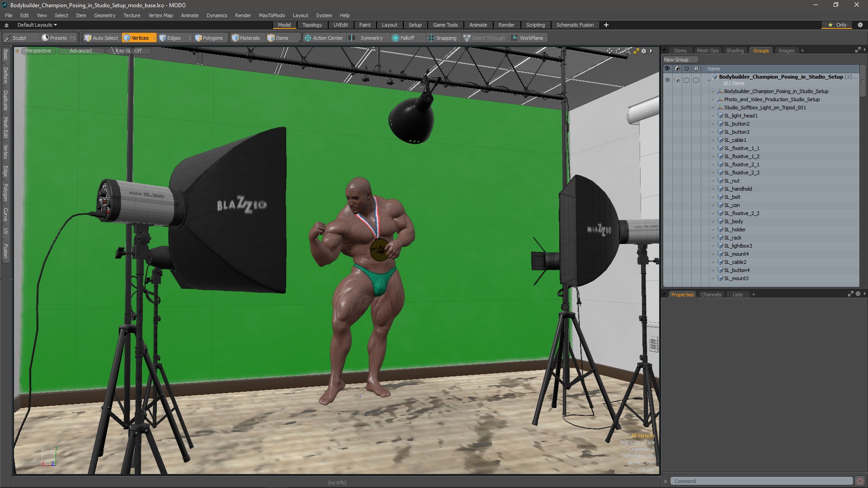Enable Auto Select mode
This screenshot has height=488, width=868.
(x=101, y=38)
